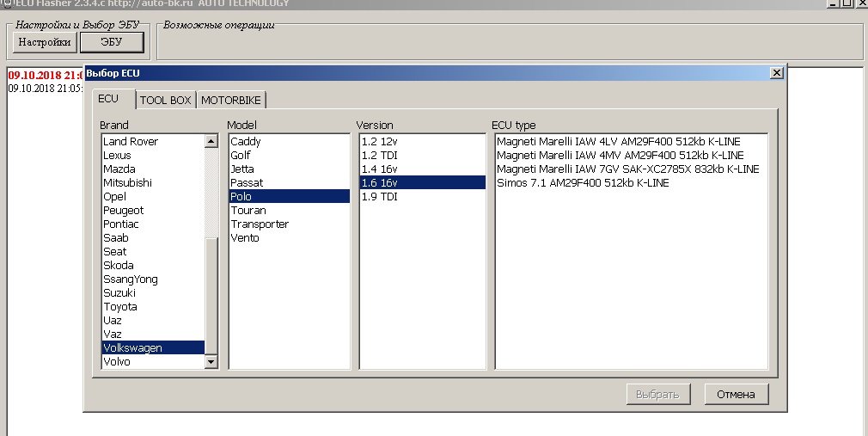Image resolution: width=868 pixels, height=436 pixels.
Task: Choose Polo in Model list
Action: pos(290,197)
